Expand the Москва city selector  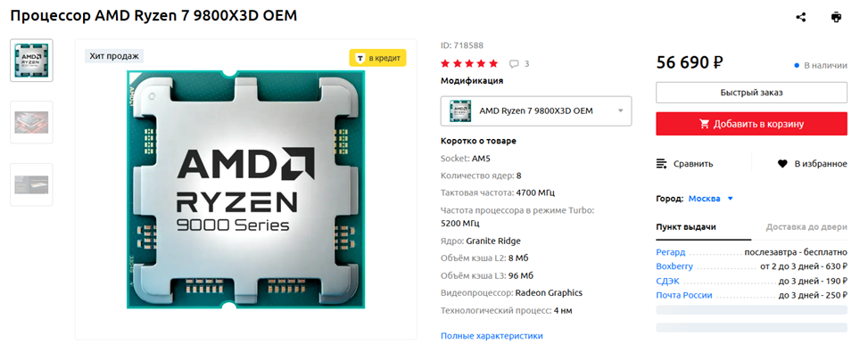pyautogui.click(x=711, y=199)
